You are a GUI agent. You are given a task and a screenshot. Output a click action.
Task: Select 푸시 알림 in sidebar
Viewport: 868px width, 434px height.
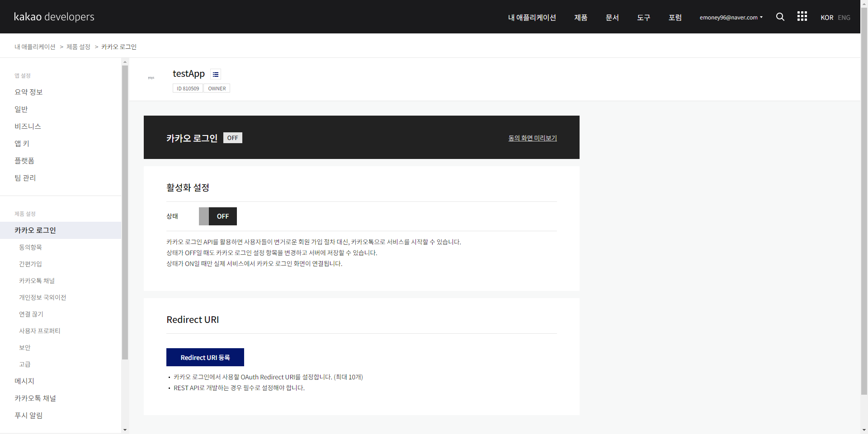[28, 415]
